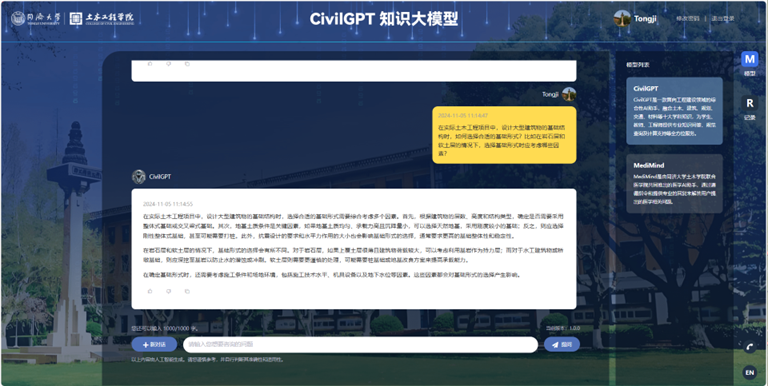Thumbs down the latest CivilGPT answer
The width and height of the screenshot is (768, 386).
[168, 291]
